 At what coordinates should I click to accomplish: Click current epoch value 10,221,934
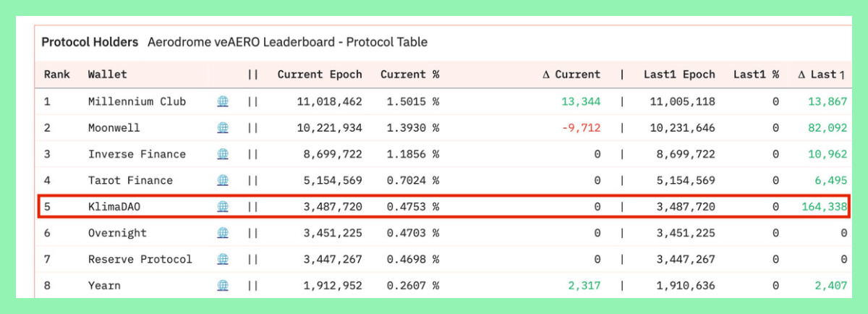[x=329, y=127]
